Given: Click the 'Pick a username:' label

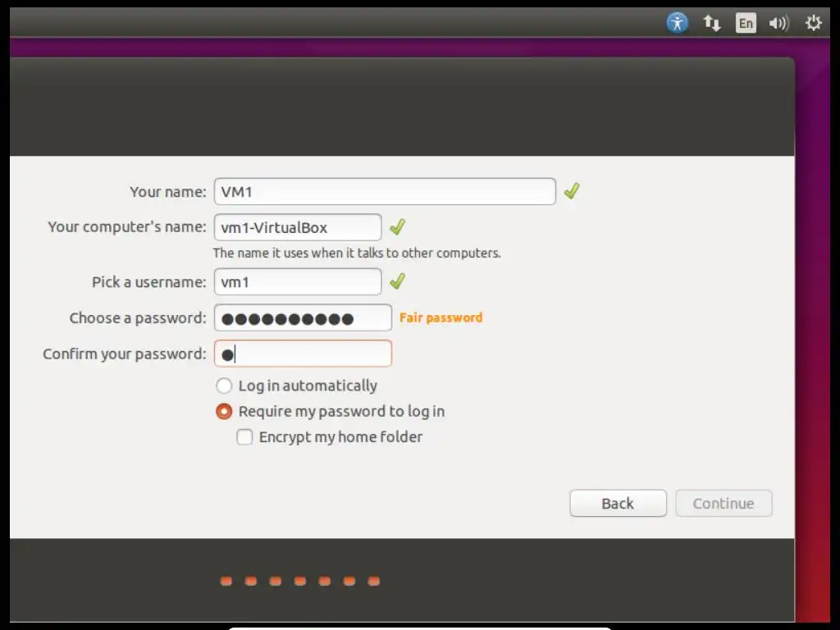Looking at the screenshot, I should pyautogui.click(x=149, y=282).
